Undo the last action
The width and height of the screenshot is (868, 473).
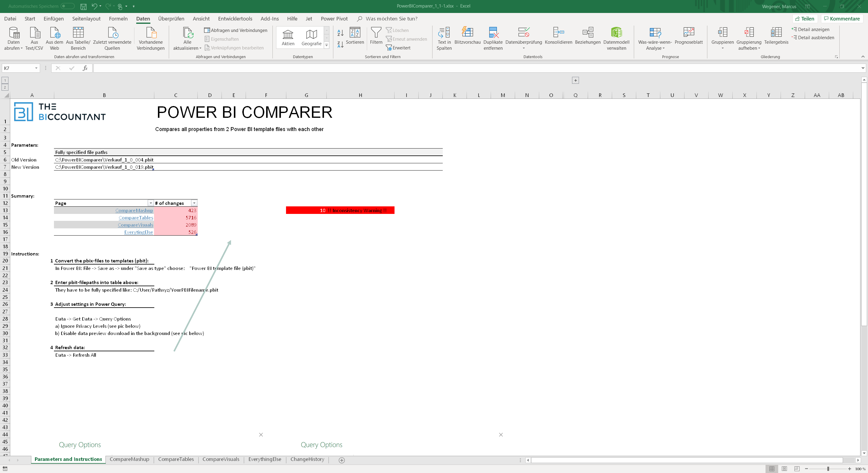[x=94, y=6]
